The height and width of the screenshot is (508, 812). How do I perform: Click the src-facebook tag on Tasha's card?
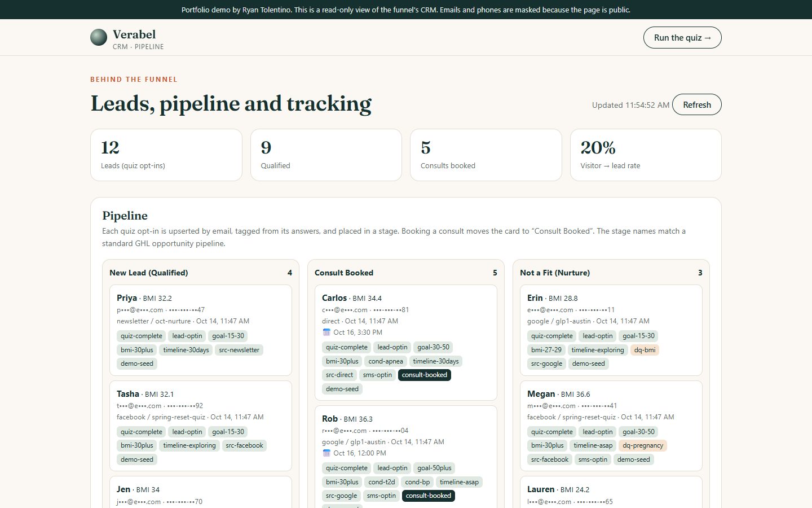[x=245, y=445]
